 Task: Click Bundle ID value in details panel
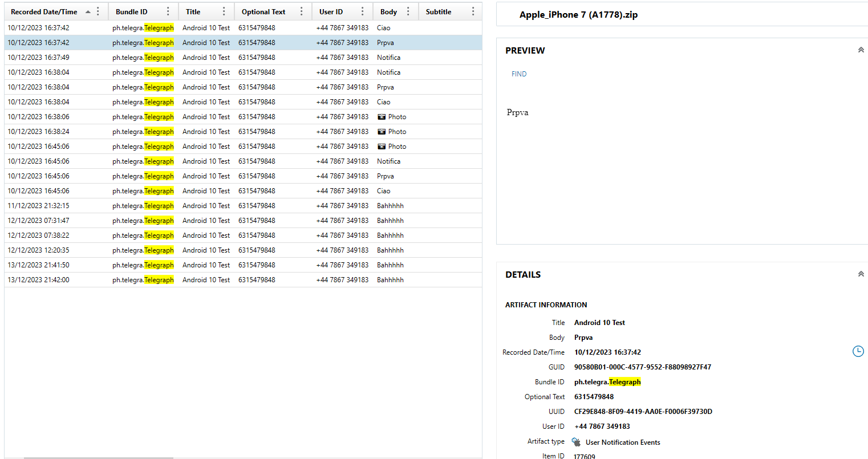click(x=607, y=381)
